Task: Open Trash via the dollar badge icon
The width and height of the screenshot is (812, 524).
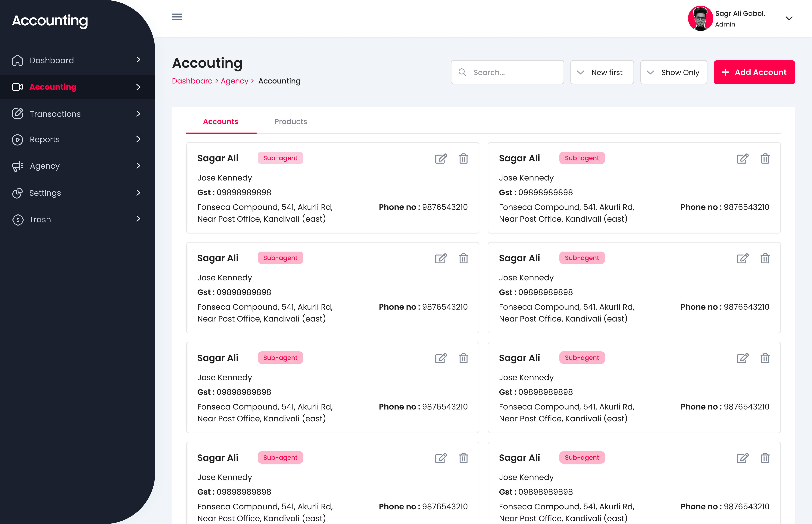Action: (x=18, y=219)
